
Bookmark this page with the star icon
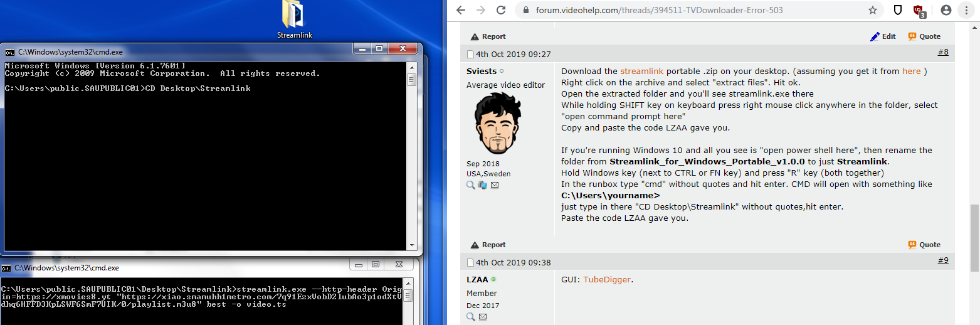tap(873, 10)
